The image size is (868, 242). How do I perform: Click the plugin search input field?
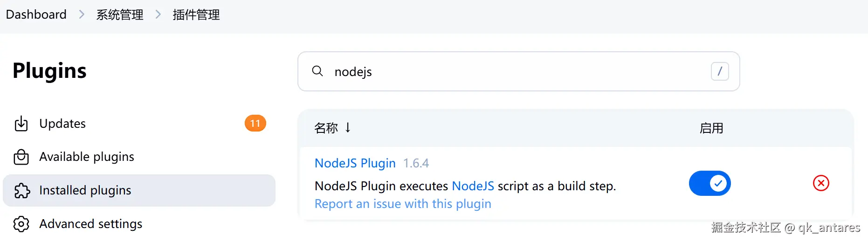pos(513,71)
